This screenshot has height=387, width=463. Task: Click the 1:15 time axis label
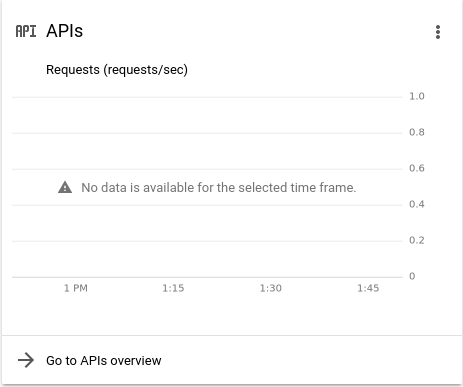click(173, 288)
